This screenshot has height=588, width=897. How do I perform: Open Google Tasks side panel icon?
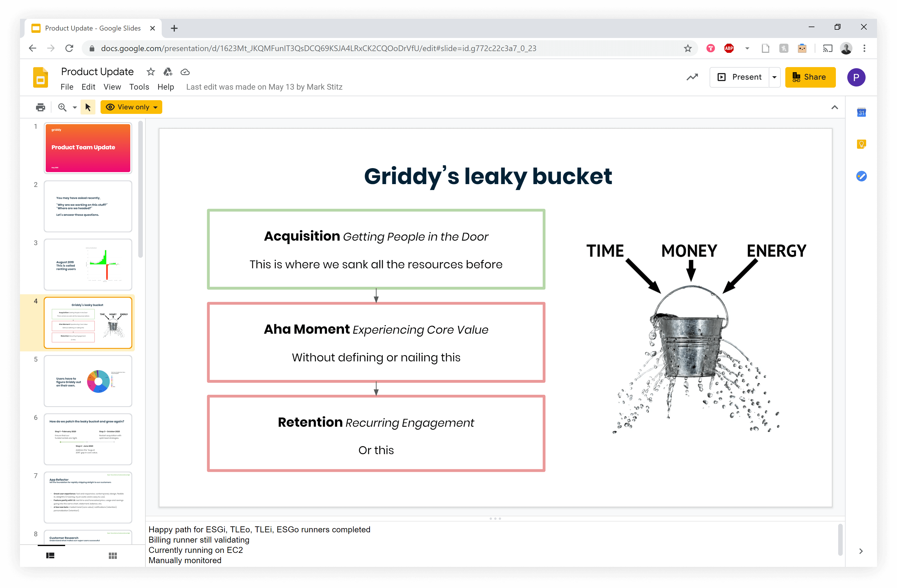pos(861,176)
